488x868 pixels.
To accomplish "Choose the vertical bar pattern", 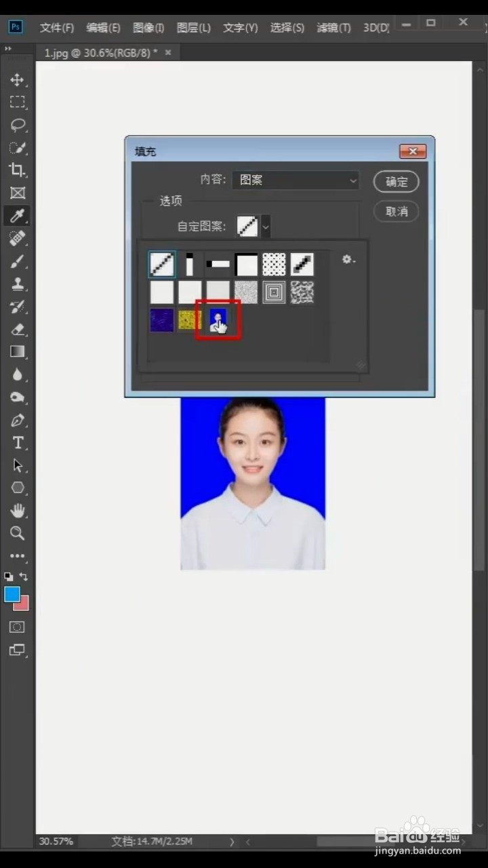I will [190, 264].
